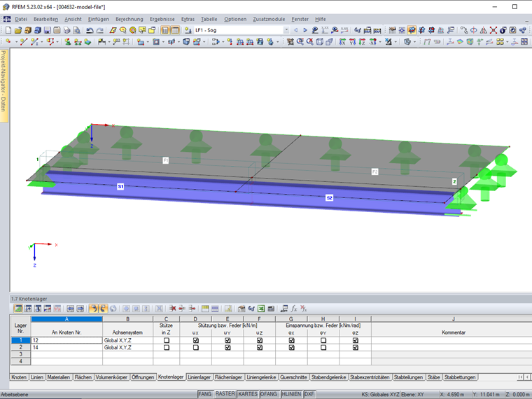Image resolution: width=532 pixels, height=399 pixels.
Task: Open the Bearbeiten menu
Action: (x=45, y=19)
